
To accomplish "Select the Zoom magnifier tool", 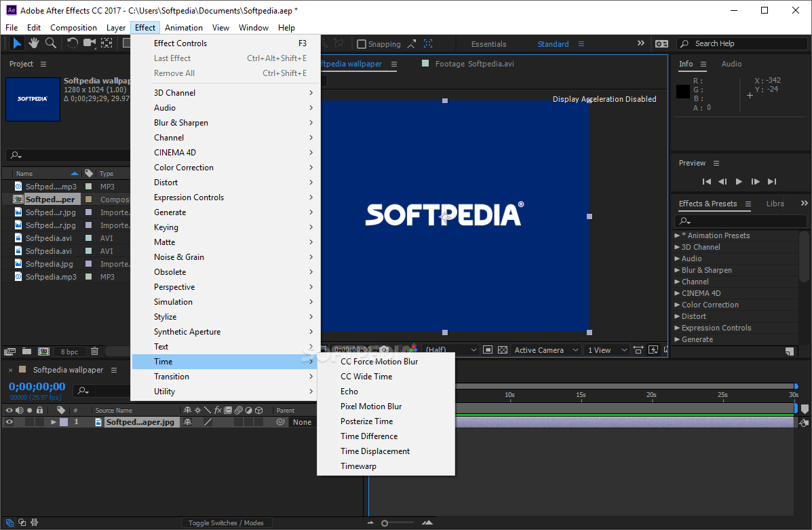I will coord(51,43).
